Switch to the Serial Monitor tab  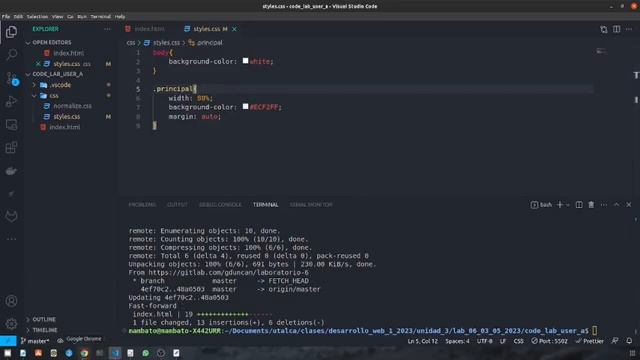[x=311, y=204]
